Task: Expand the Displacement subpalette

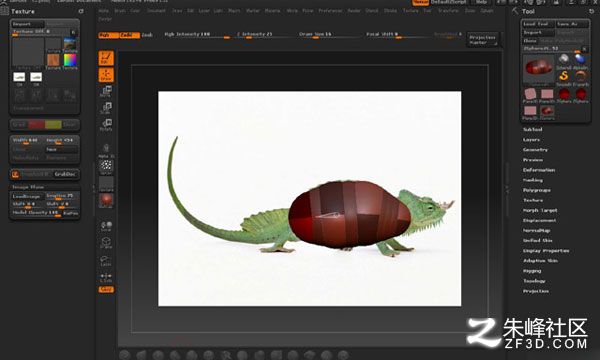Action: 540,221
